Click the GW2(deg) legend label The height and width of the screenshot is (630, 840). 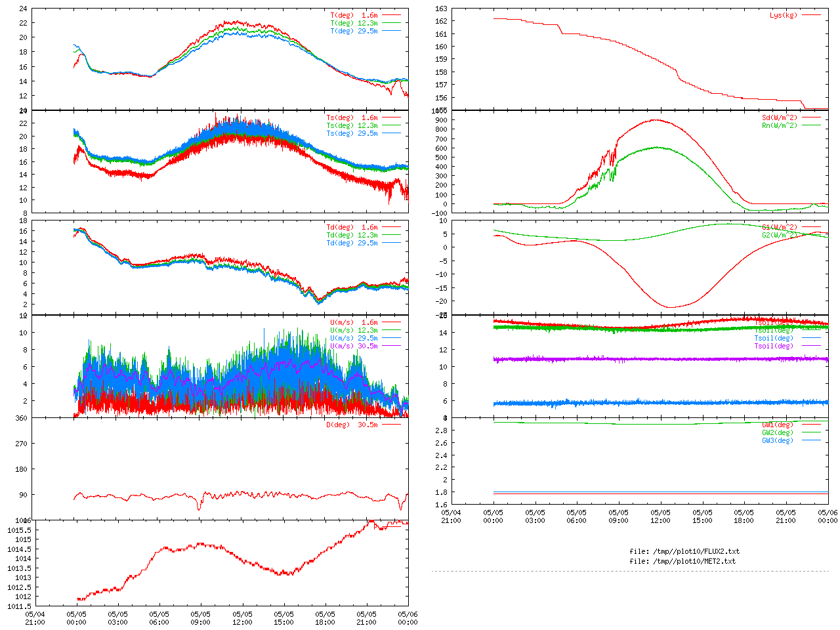pos(777,432)
